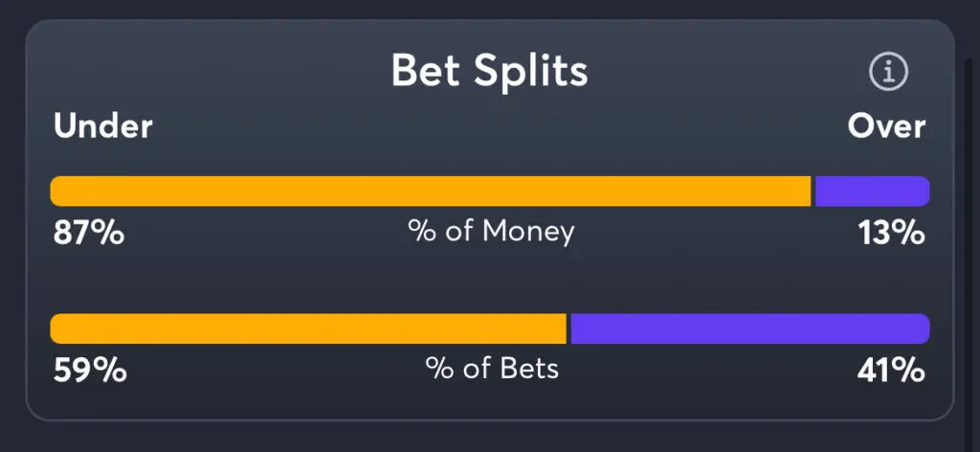The width and height of the screenshot is (980, 452).
Task: Click the purple Over segment of the Bets bar
Action: (x=749, y=328)
